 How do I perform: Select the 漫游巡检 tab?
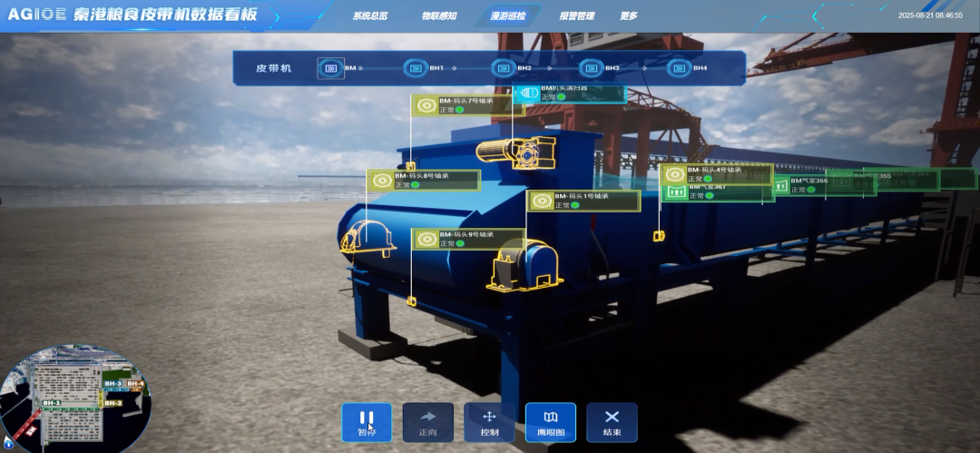(508, 15)
